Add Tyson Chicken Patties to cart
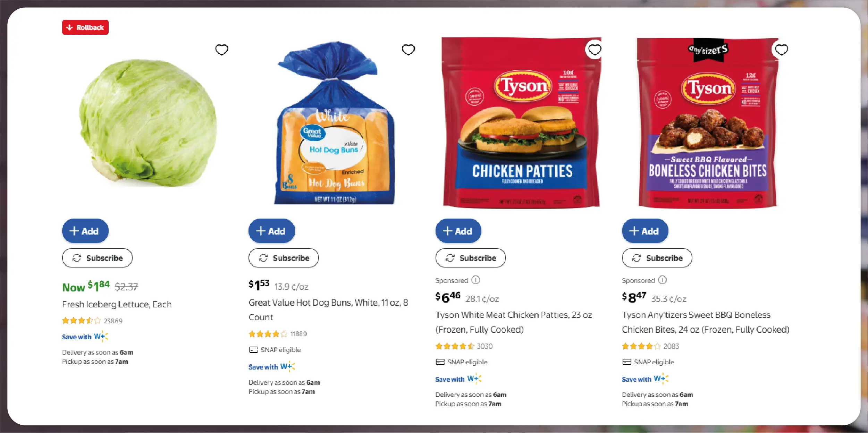This screenshot has width=868, height=433. pos(458,231)
